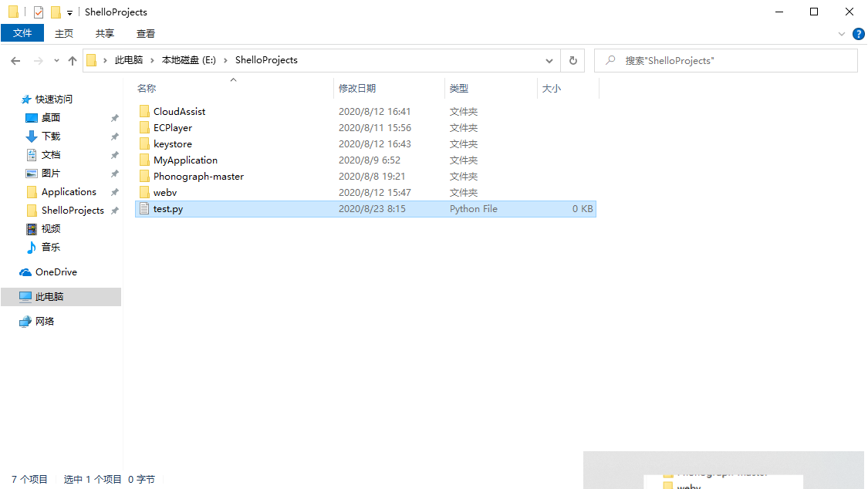
Task: Click 7 个项目 in status bar
Action: point(29,479)
